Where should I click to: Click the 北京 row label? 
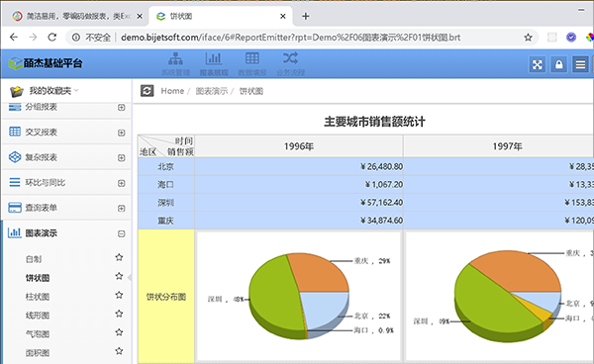point(166,166)
